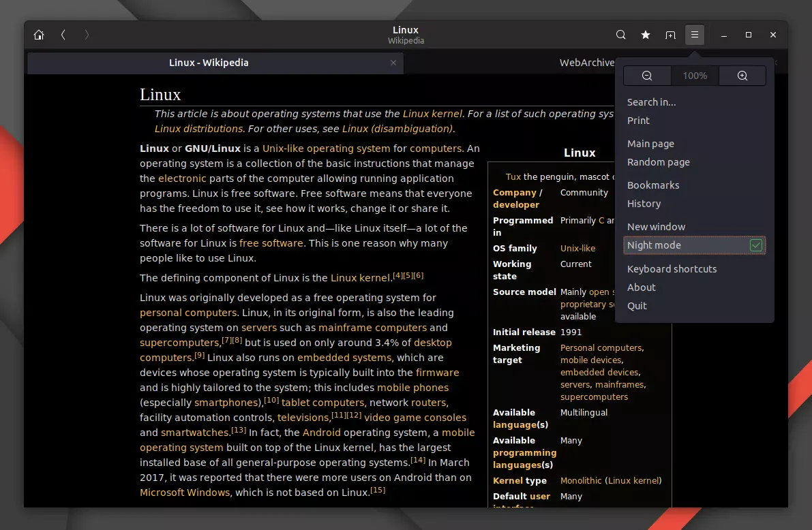The height and width of the screenshot is (530, 812).
Task: Open the Unix-like link under OS family
Action: click(578, 249)
